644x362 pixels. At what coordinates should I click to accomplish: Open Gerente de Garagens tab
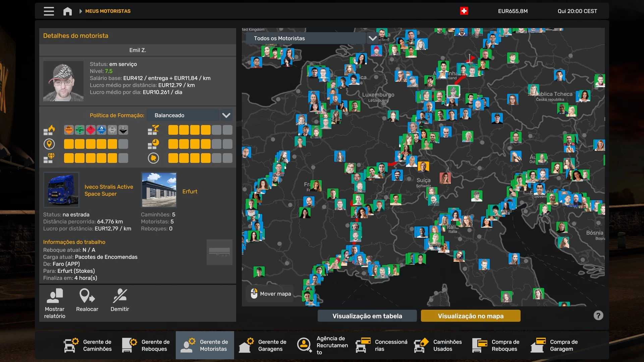[263, 345]
